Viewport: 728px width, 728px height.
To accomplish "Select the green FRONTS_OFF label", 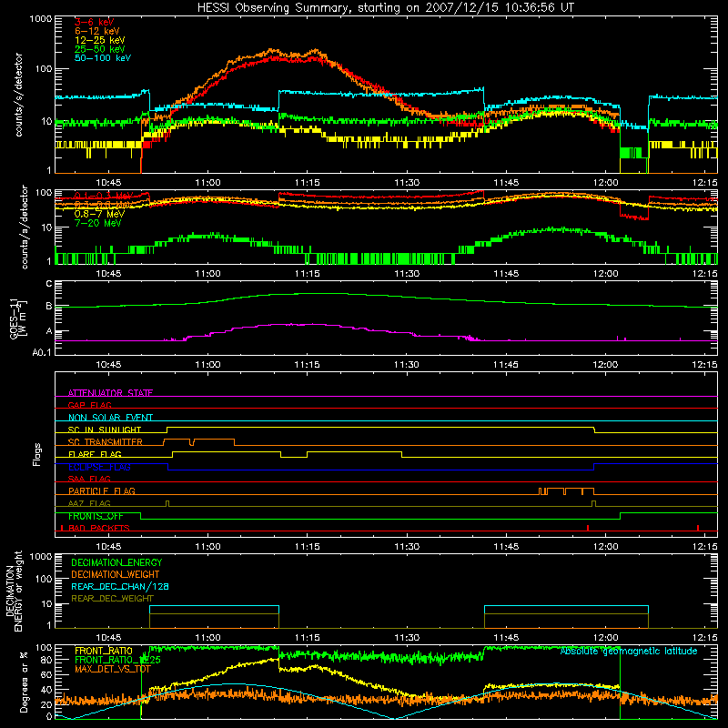I will point(96,516).
